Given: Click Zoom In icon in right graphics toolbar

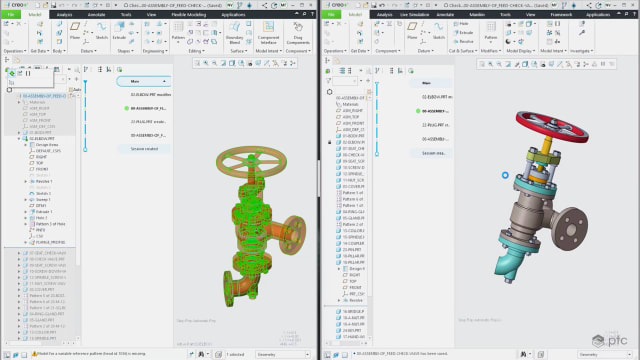Looking at the screenshot, I should [x=490, y=64].
